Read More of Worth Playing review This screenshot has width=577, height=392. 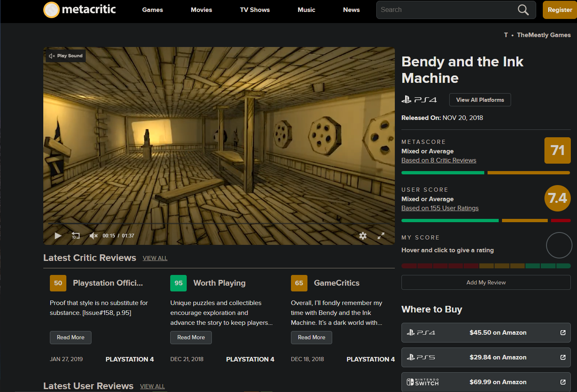[x=191, y=338]
